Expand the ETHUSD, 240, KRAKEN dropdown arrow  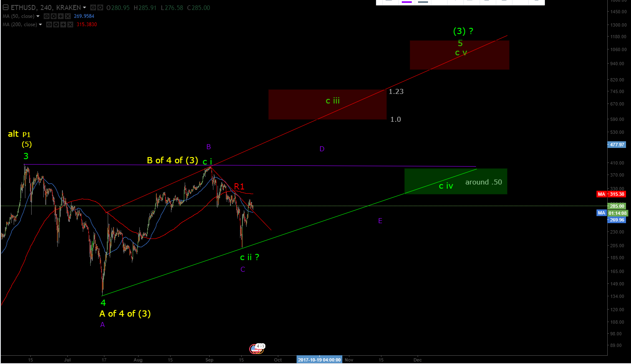pos(85,7)
